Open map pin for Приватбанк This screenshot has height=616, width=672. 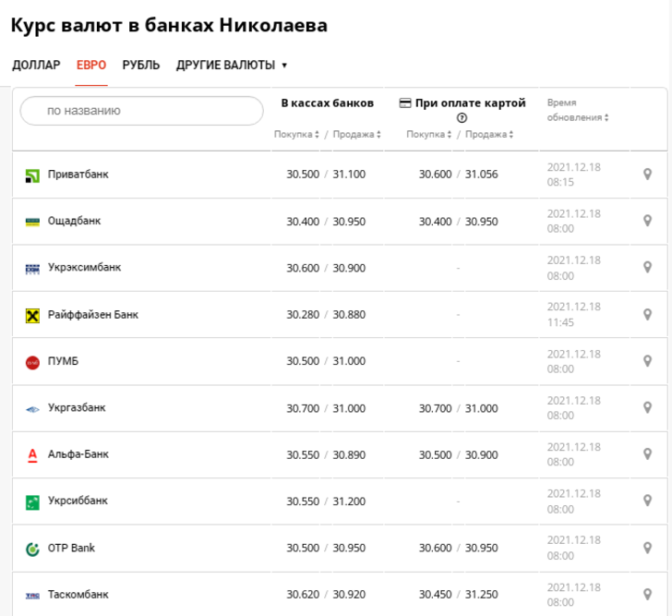pyautogui.click(x=648, y=174)
